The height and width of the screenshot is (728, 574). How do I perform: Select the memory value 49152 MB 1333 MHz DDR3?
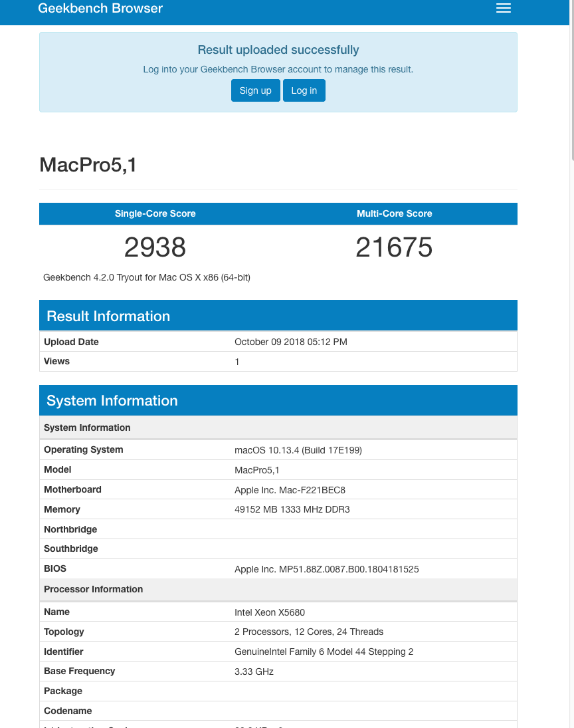(x=292, y=509)
